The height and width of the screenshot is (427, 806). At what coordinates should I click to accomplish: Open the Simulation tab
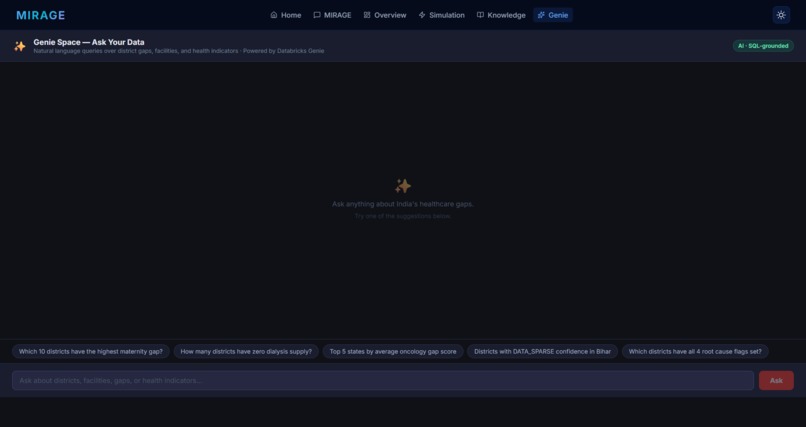(442, 15)
